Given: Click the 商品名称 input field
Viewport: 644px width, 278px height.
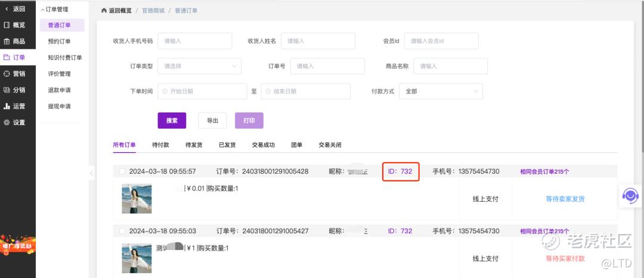Looking at the screenshot, I should pyautogui.click(x=451, y=66).
